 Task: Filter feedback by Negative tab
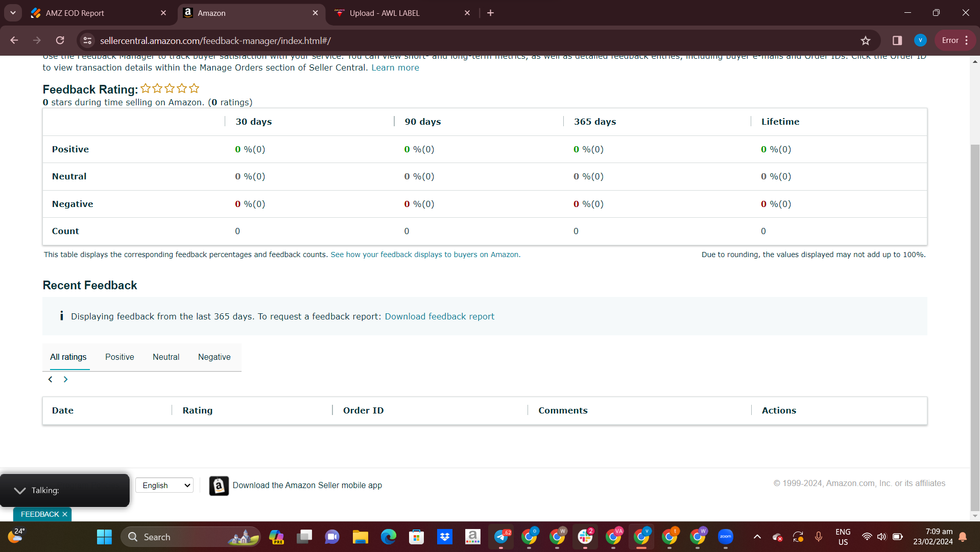214,357
